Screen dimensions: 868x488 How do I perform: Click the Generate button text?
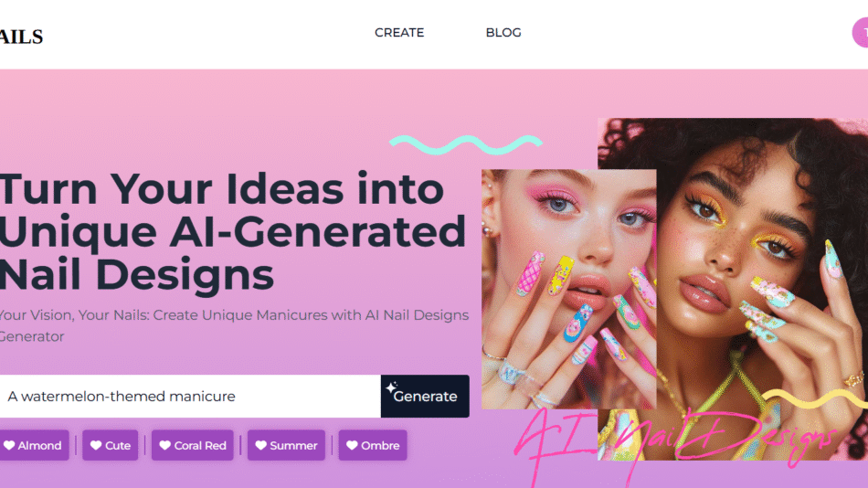(425, 397)
